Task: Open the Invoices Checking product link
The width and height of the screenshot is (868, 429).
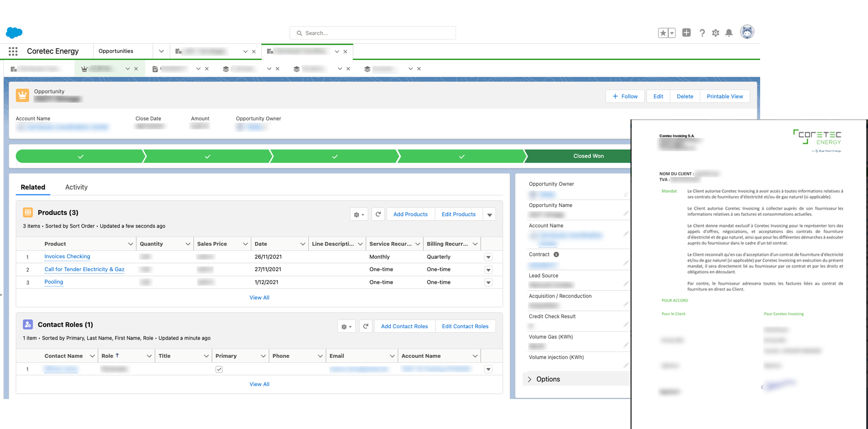Action: (67, 256)
